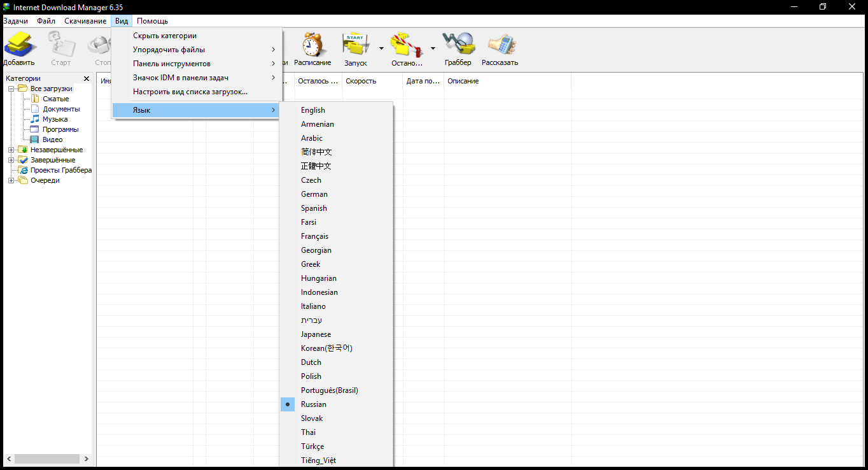Click the categories scrollbar left arrow
The width and height of the screenshot is (868, 470).
click(x=9, y=459)
